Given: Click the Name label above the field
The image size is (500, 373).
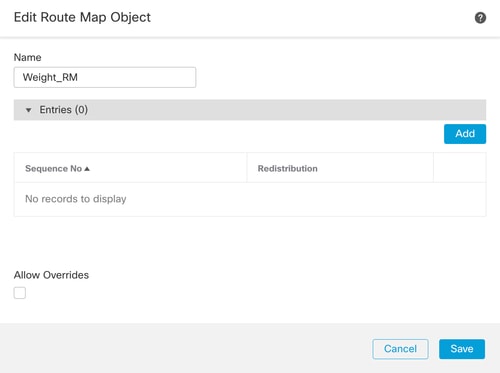Looking at the screenshot, I should pos(27,57).
